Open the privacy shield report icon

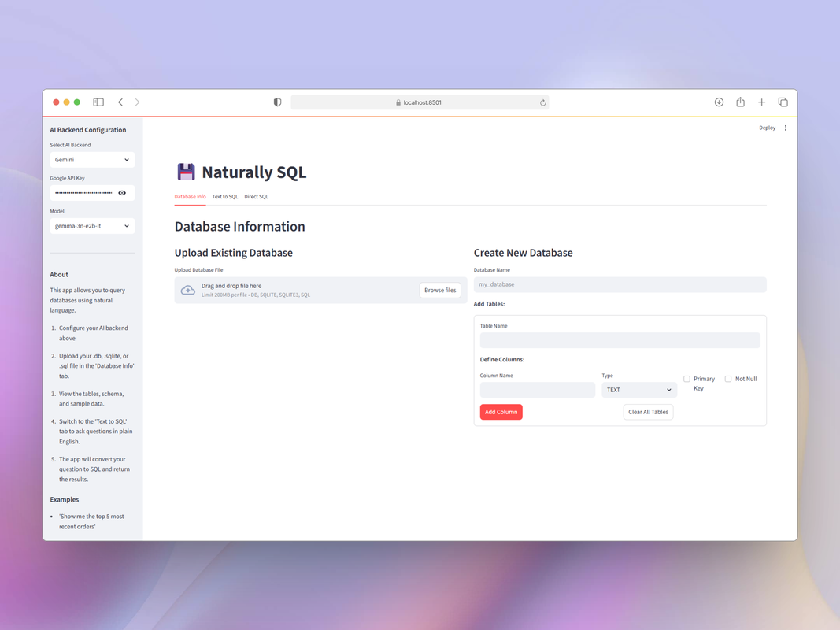[277, 102]
